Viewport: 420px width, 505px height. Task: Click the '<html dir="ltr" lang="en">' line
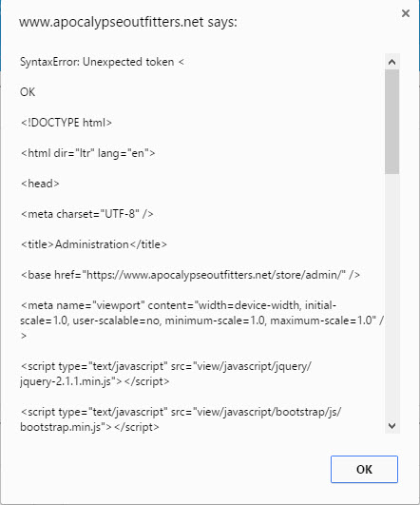[87, 153]
